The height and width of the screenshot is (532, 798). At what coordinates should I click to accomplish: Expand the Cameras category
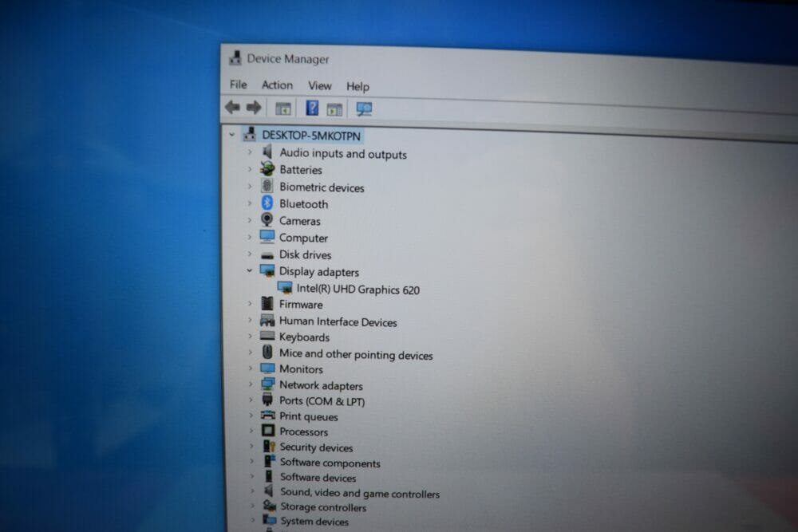[249, 219]
